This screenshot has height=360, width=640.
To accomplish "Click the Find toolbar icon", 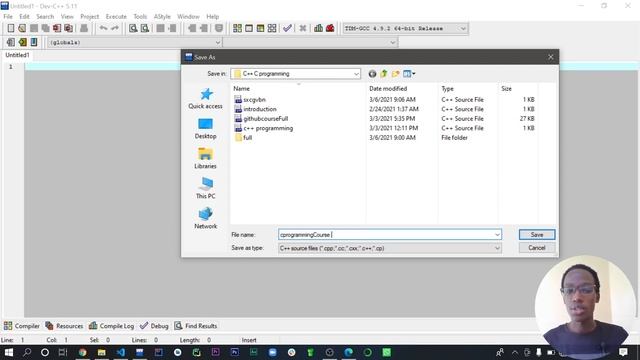I will pyautogui.click(x=133, y=28).
